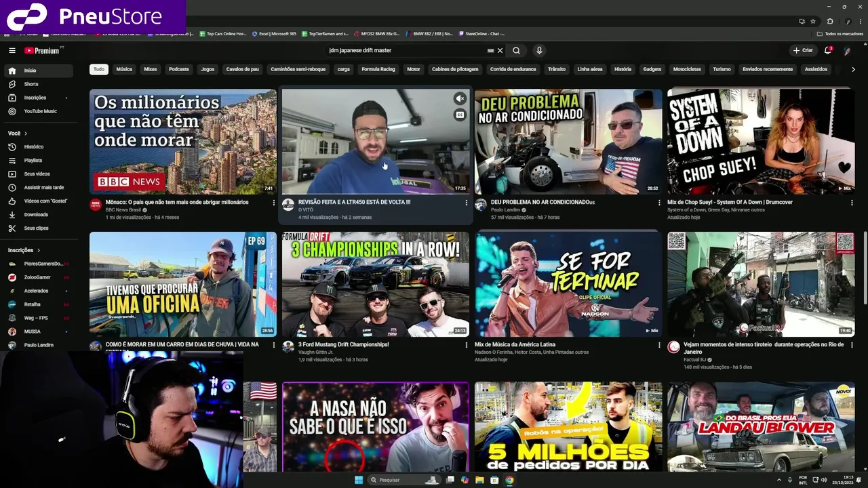868x488 pixels.
Task: Show more category chips with right arrow
Action: (853, 69)
